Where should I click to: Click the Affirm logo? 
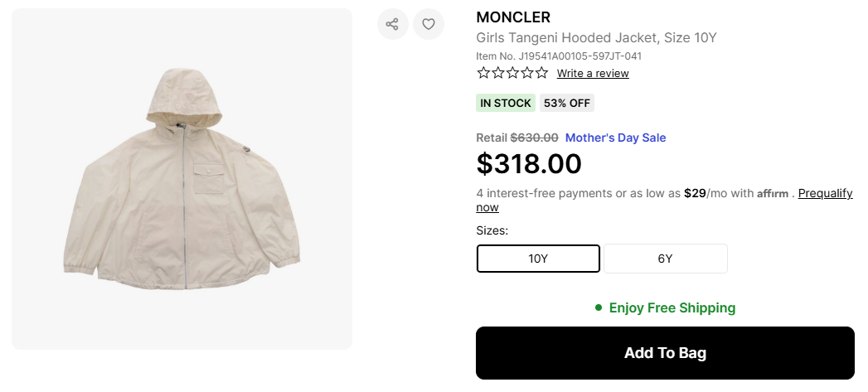pos(773,193)
